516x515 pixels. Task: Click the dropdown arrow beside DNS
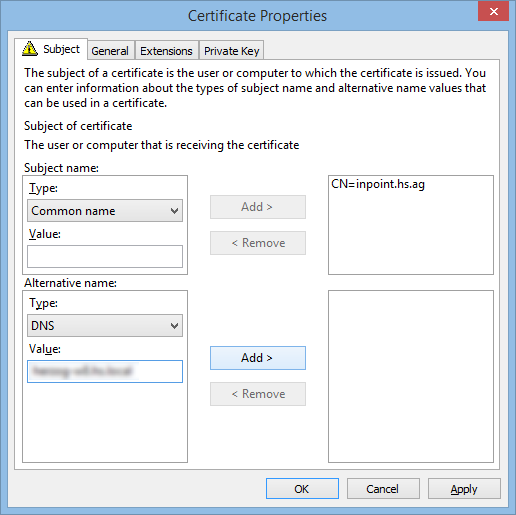[174, 325]
